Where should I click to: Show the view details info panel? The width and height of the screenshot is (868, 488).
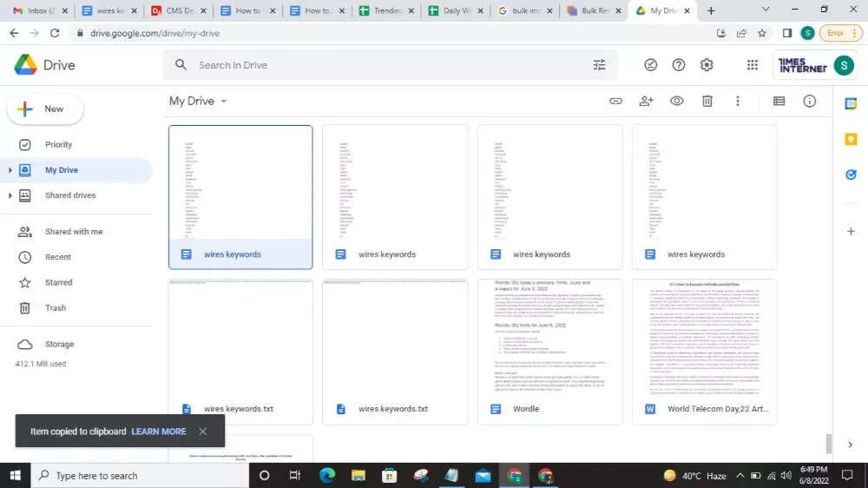[810, 101]
